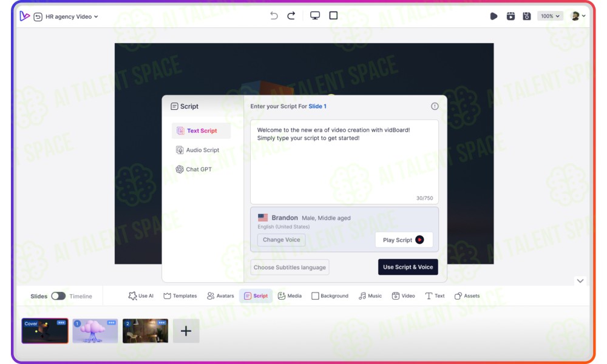Select the Cover slide thumbnail
The width and height of the screenshot is (607, 364).
(x=45, y=331)
